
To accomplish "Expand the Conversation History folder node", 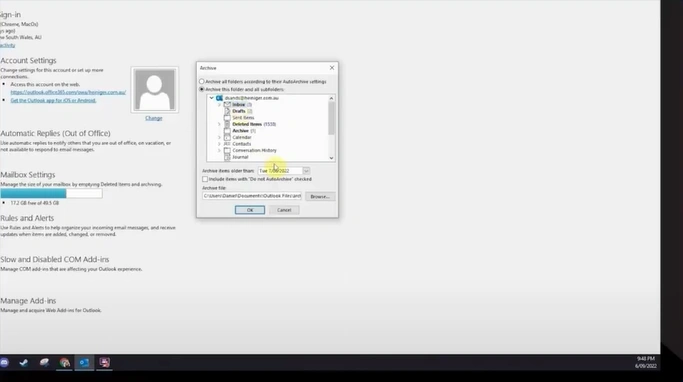I will (219, 150).
